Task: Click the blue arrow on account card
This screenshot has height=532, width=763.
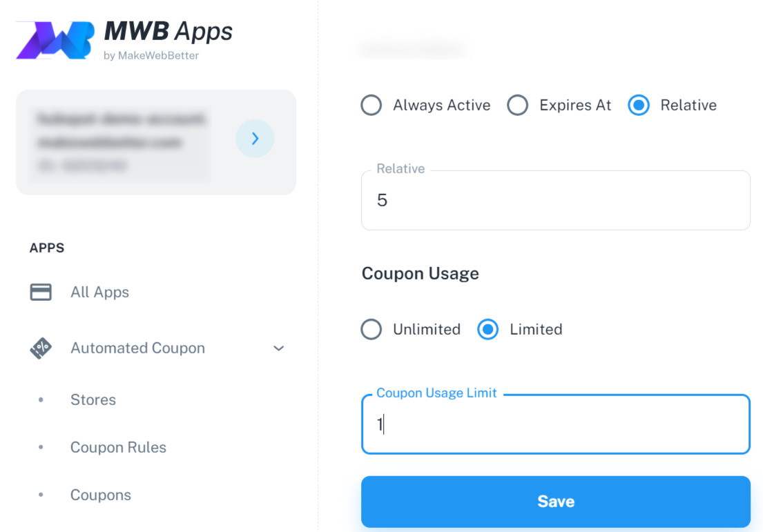Action: [255, 139]
